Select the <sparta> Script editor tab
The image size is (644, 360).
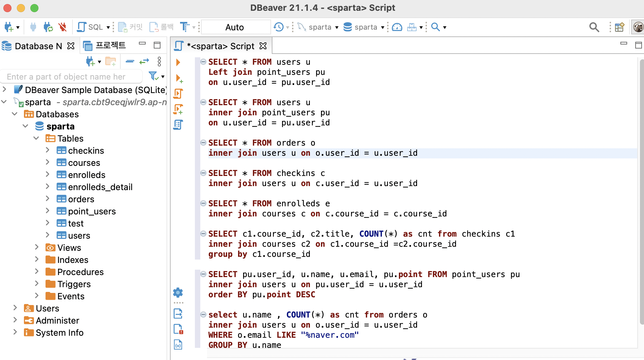pos(221,46)
